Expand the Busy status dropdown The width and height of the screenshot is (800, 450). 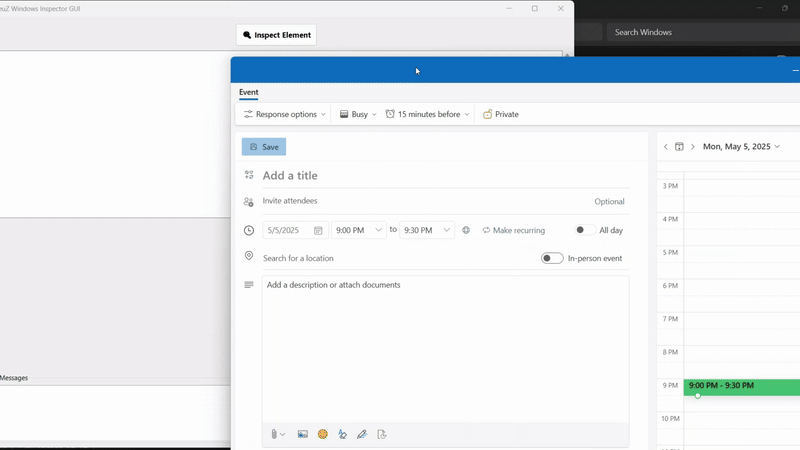(358, 114)
